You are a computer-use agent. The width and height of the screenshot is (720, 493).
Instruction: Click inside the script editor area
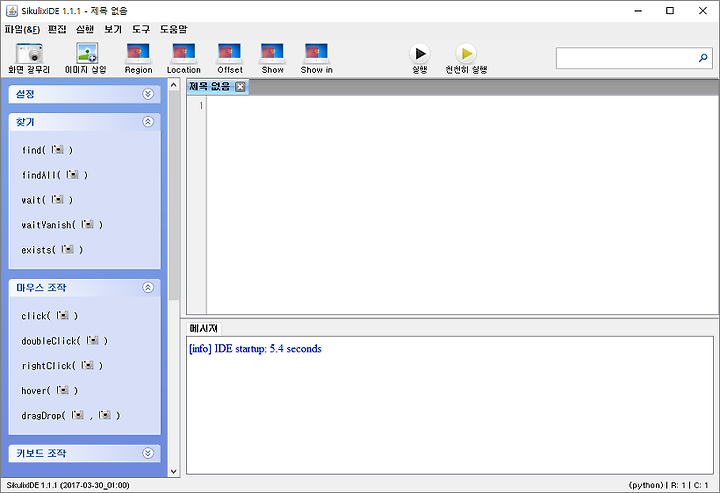point(462,205)
